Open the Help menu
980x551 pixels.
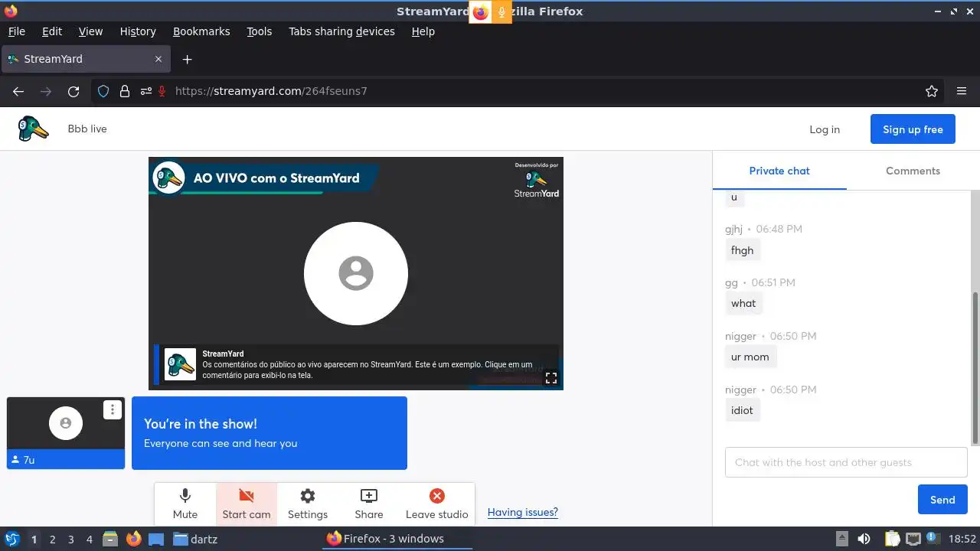coord(423,31)
